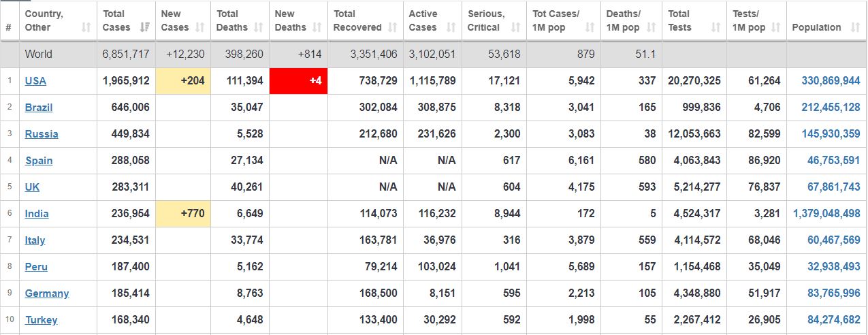Screen dimensions: 868x335
Task: Click the sort icon in New Deaths header
Action: tap(317, 28)
